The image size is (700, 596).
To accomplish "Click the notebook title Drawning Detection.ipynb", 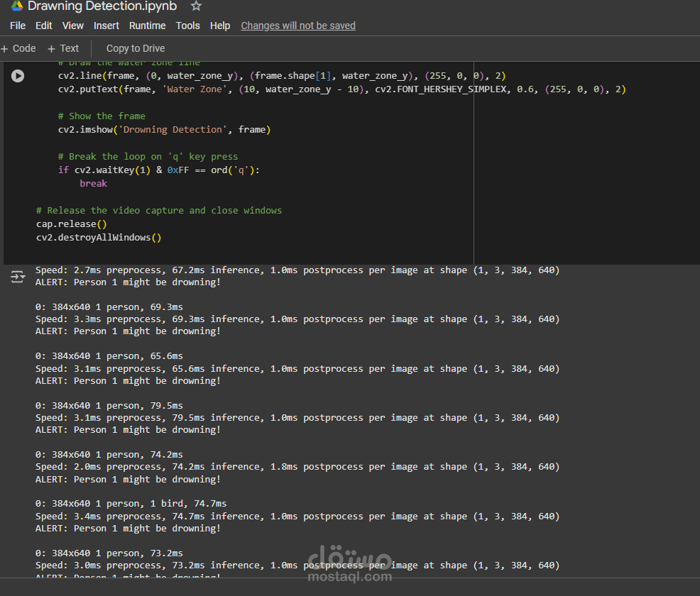I will (x=102, y=6).
